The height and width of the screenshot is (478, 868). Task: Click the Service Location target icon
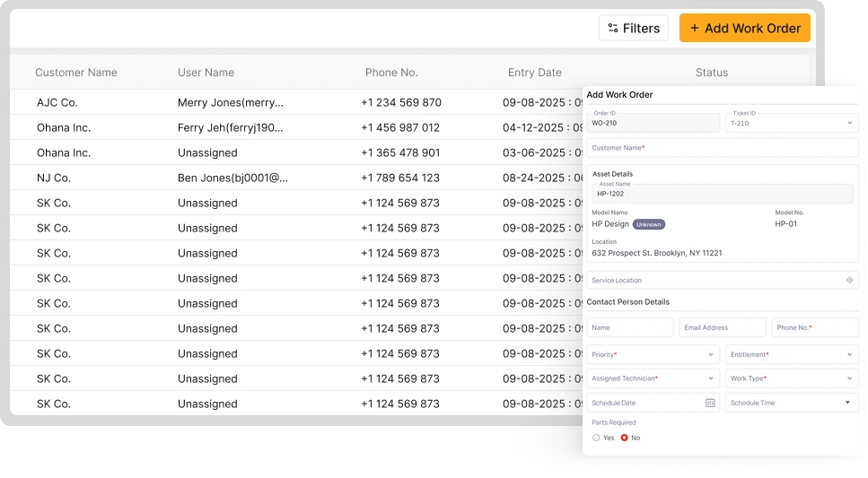click(849, 281)
